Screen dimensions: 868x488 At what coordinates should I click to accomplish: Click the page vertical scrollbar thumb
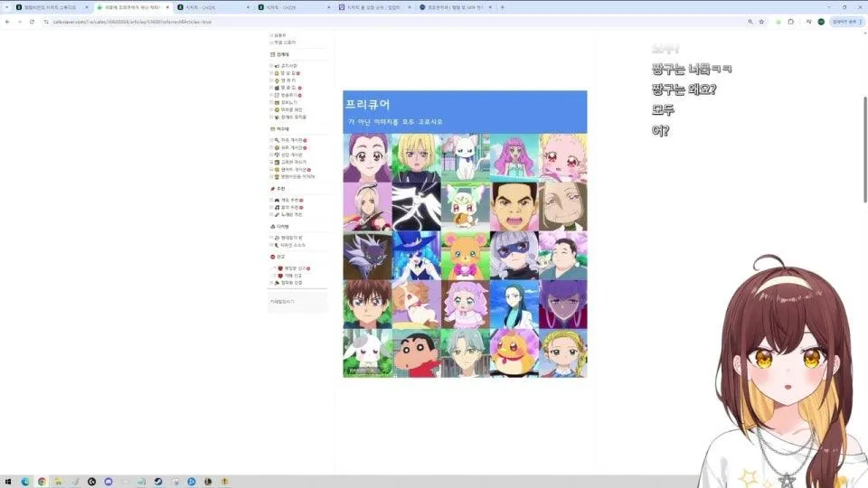[x=865, y=149]
